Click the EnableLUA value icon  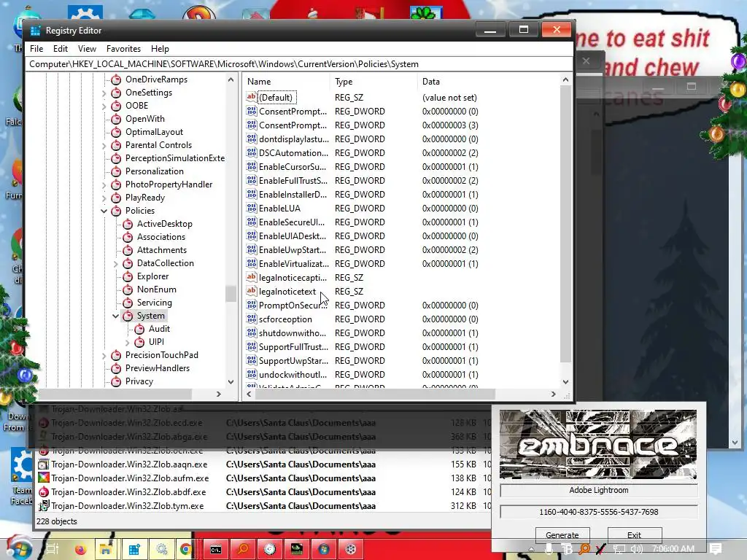click(x=252, y=208)
